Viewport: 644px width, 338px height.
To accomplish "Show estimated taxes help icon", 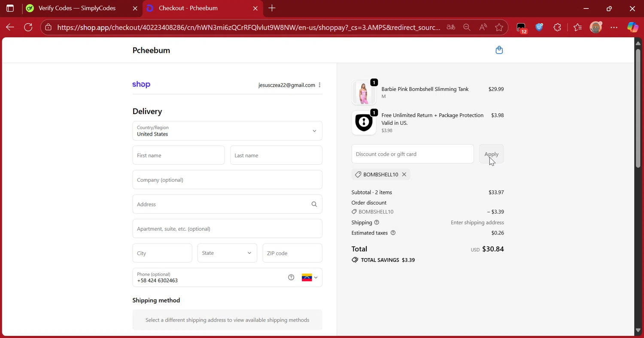I will [393, 233].
